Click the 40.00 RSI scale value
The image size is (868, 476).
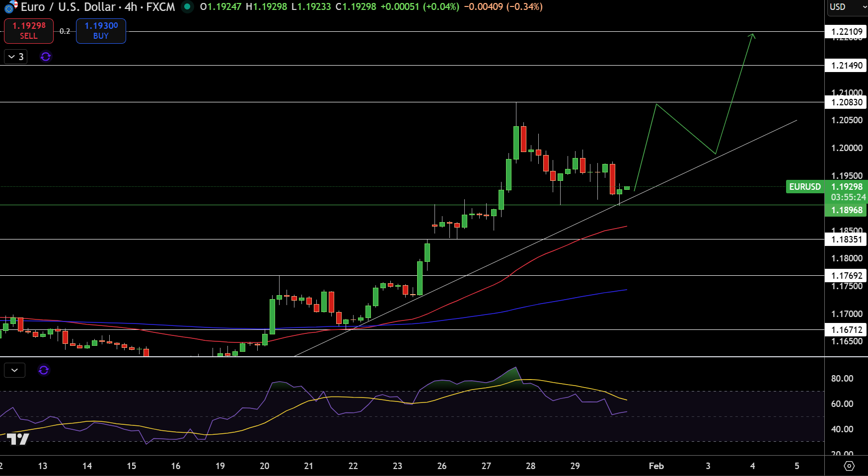(842, 429)
